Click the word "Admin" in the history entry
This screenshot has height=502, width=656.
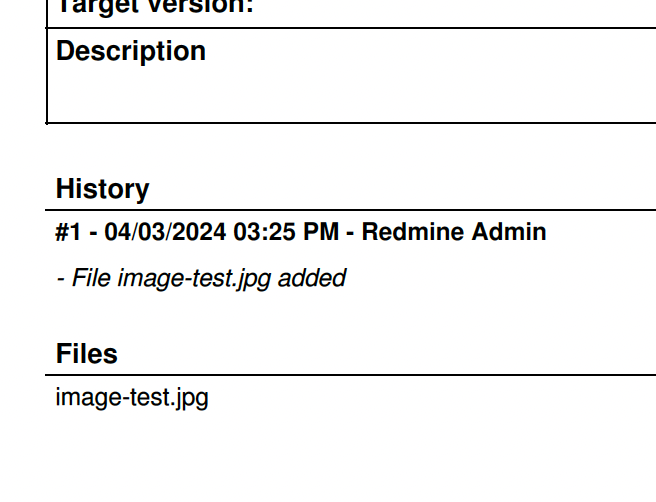(509, 232)
